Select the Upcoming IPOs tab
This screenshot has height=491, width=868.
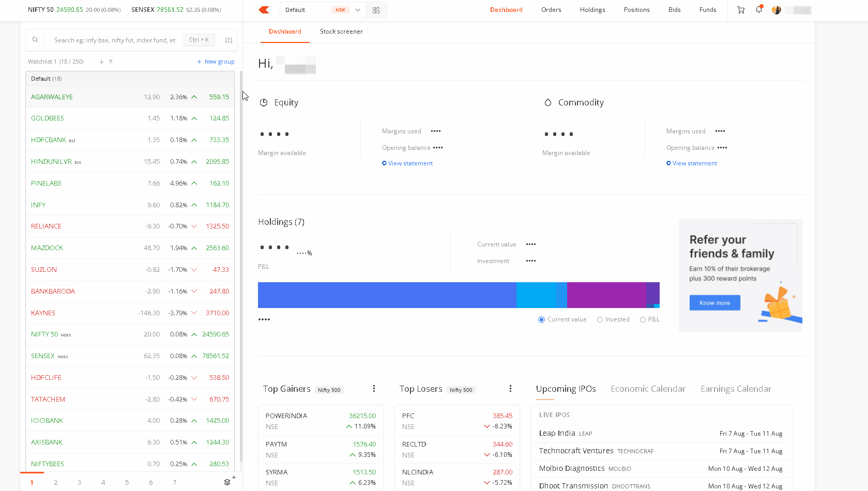566,389
